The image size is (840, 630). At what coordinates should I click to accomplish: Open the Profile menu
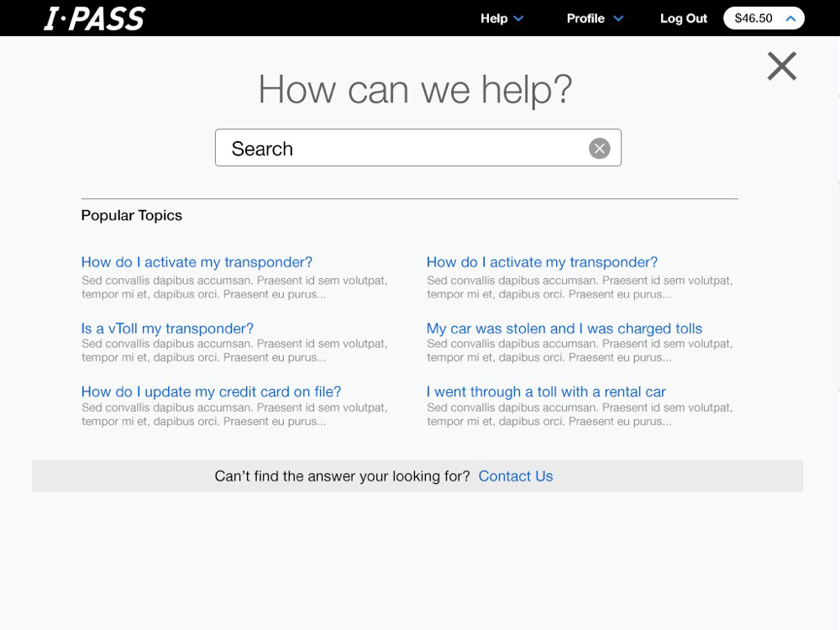click(595, 18)
